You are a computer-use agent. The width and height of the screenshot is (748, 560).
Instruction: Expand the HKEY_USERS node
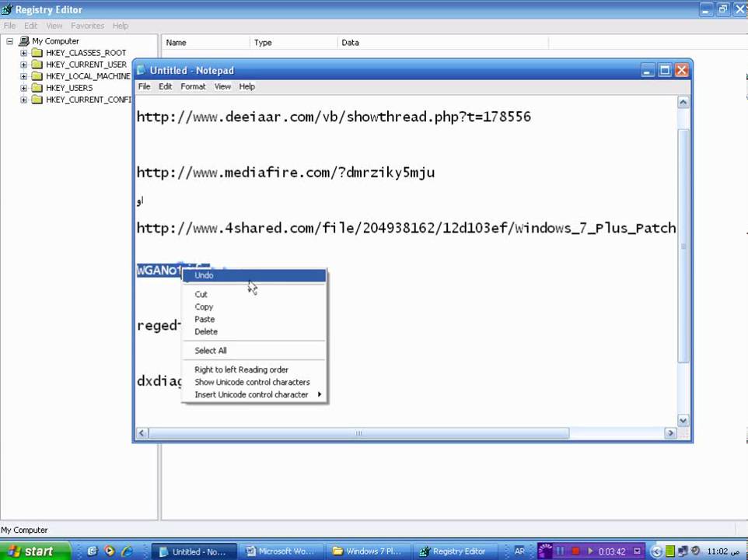[x=23, y=88]
